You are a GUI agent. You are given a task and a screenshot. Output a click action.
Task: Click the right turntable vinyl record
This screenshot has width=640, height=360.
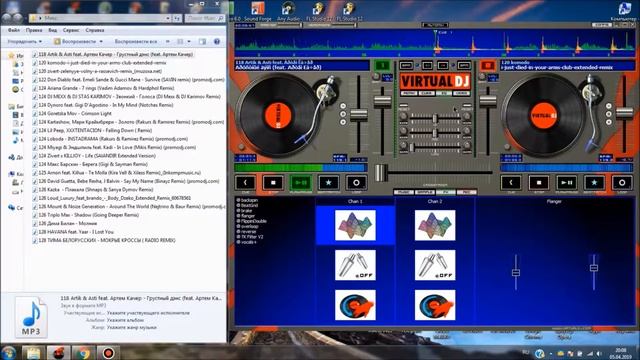point(544,116)
